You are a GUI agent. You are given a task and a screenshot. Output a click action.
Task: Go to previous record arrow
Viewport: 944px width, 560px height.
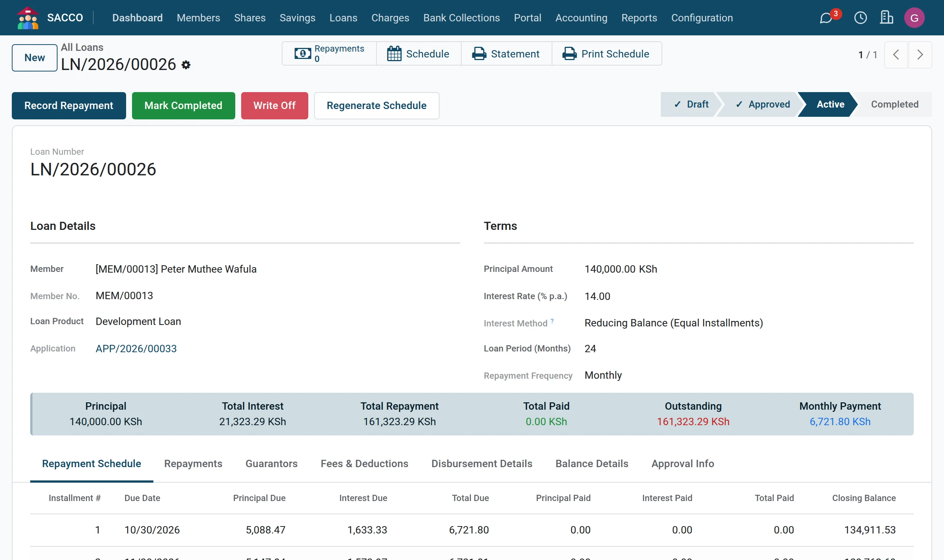pyautogui.click(x=896, y=55)
